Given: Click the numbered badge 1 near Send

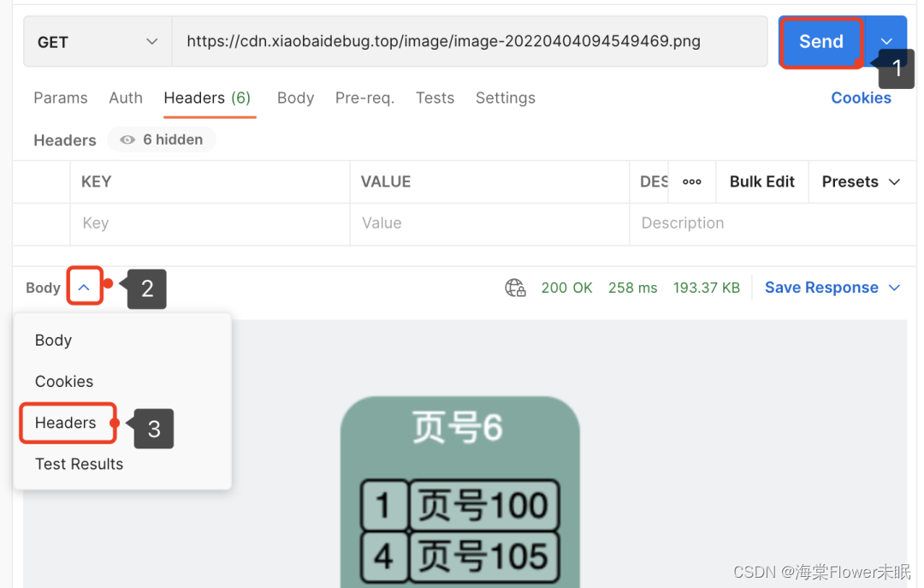Looking at the screenshot, I should tap(897, 68).
